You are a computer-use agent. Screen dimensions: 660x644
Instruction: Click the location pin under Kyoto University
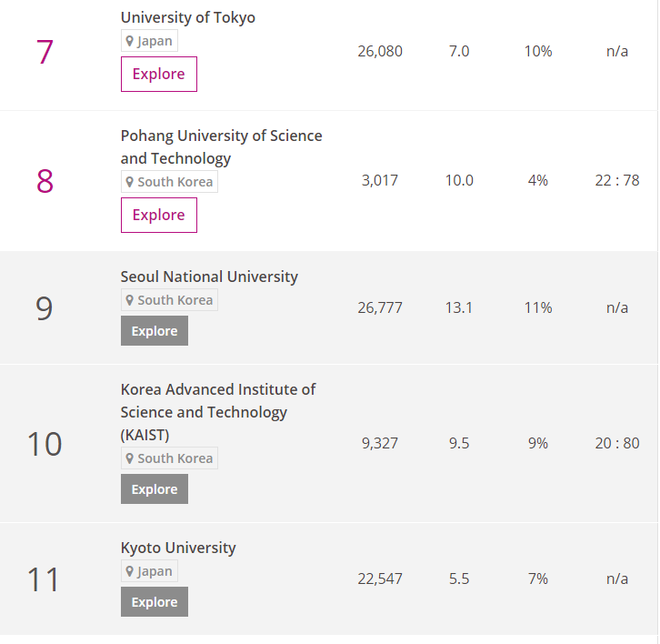coord(130,571)
